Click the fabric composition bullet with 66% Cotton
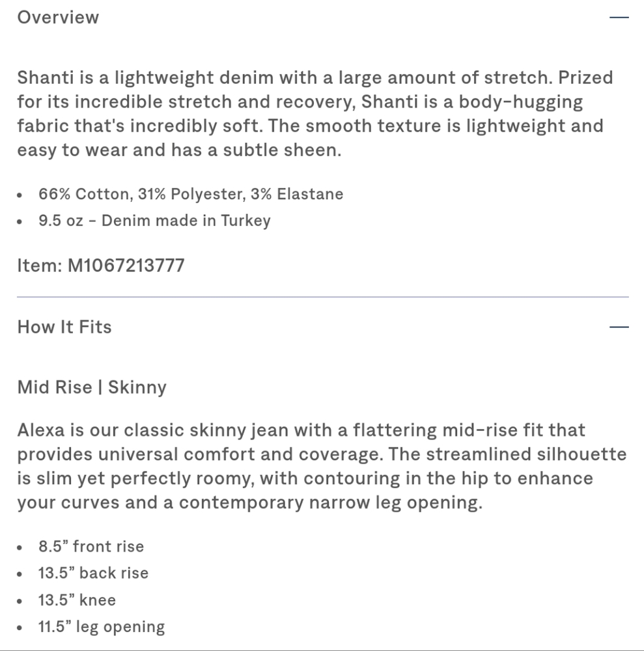 [x=190, y=194]
